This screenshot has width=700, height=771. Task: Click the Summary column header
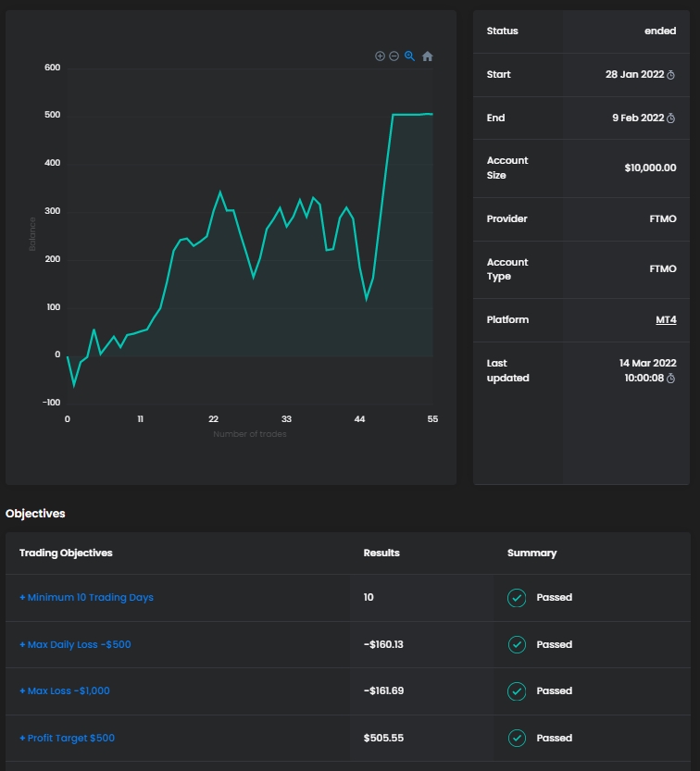point(531,553)
